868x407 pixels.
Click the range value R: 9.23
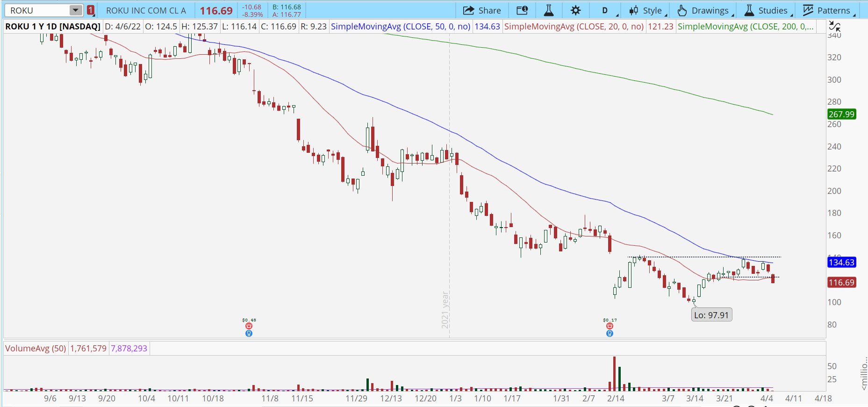[x=313, y=27]
